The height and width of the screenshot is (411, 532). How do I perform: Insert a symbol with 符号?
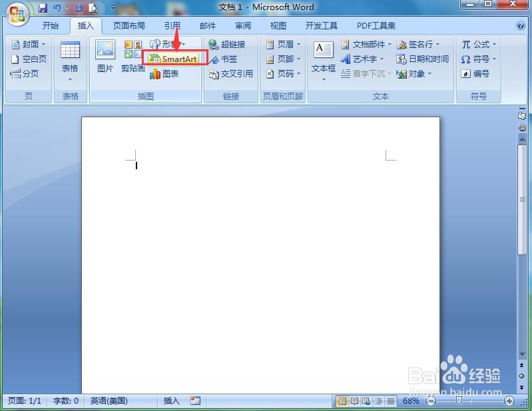pos(478,59)
